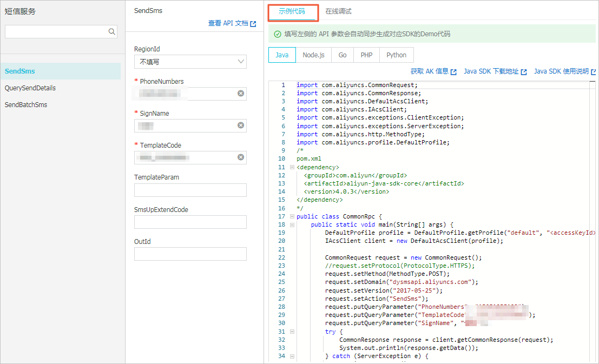Collapse code fold at line 31 try block
599x364 pixels.
pos(292,332)
